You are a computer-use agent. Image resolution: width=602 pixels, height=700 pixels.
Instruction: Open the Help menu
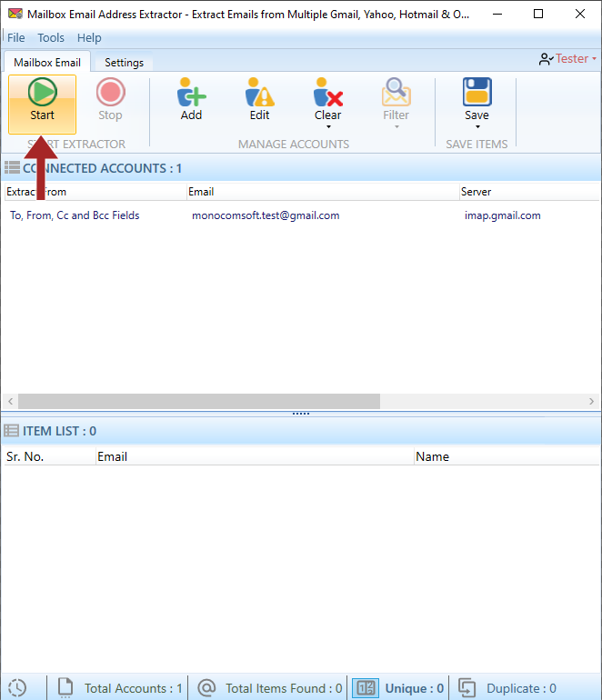[x=89, y=38]
